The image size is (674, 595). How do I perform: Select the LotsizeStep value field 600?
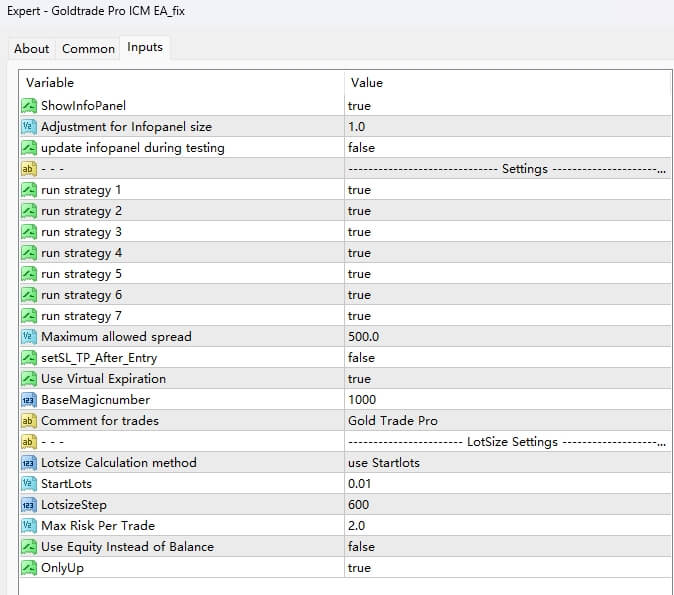[x=358, y=505]
